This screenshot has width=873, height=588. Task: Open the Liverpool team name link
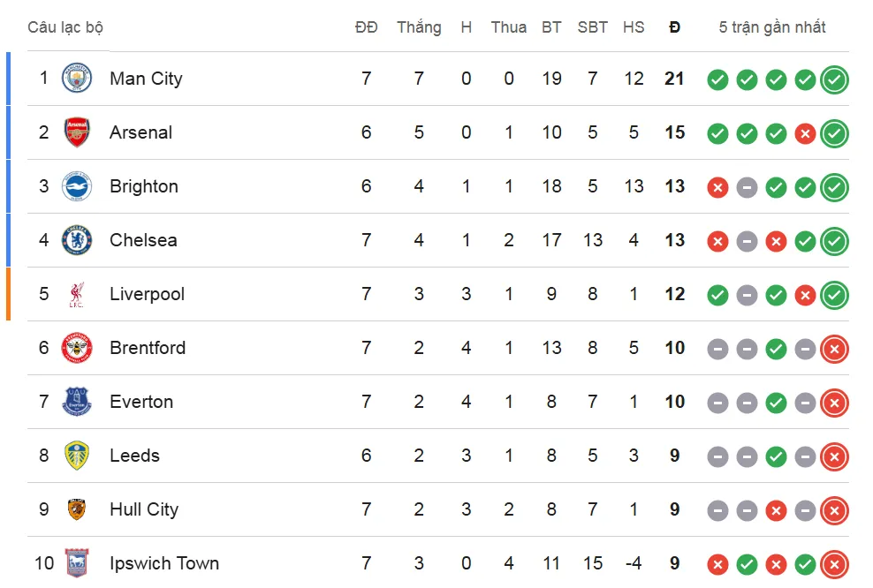[x=147, y=294]
